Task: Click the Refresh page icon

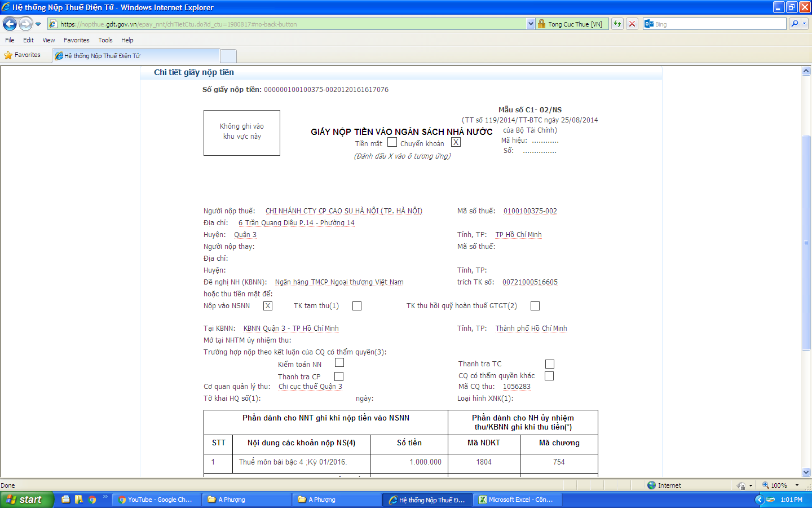Action: (x=617, y=24)
